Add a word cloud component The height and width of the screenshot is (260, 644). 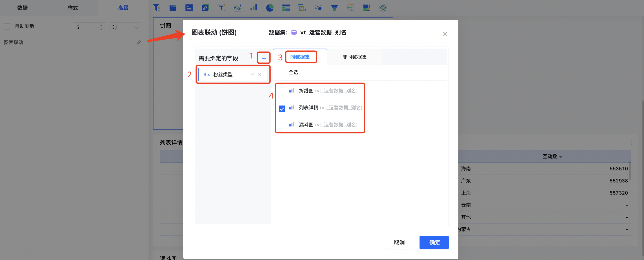(x=351, y=8)
